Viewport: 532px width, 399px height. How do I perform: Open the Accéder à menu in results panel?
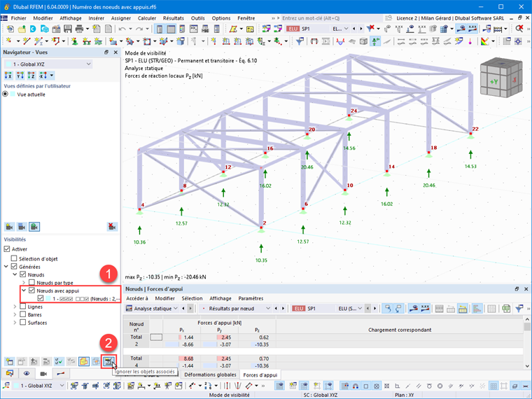(137, 298)
